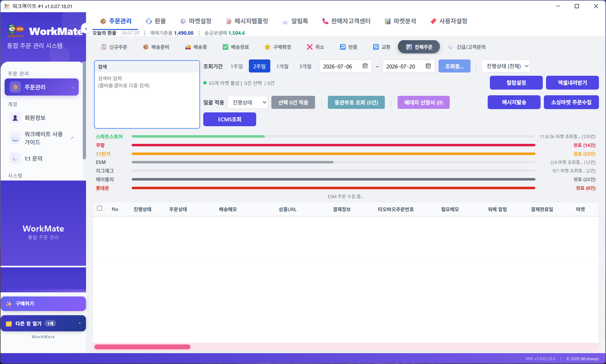Click the 교환 exchange icon
Image resolution: width=606 pixels, height=364 pixels.
(x=376, y=47)
